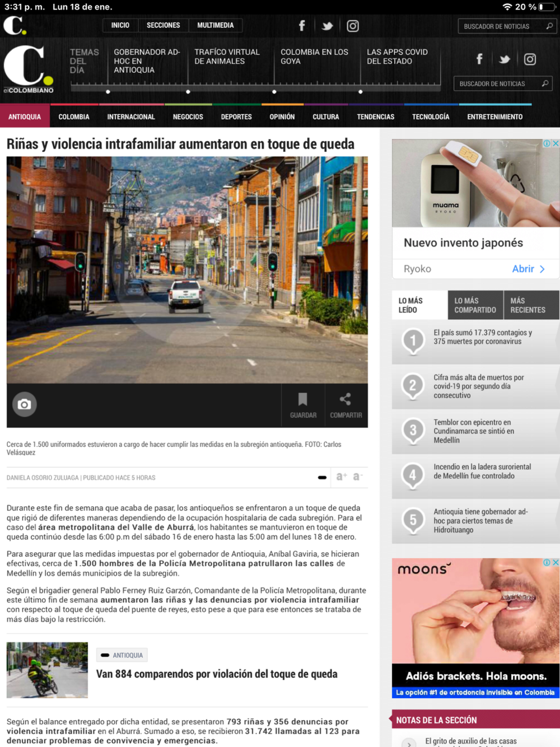Open the Facebook icon beside the MULTIMEDIA menu
Viewport: 560px width, 747px height.
point(302,26)
